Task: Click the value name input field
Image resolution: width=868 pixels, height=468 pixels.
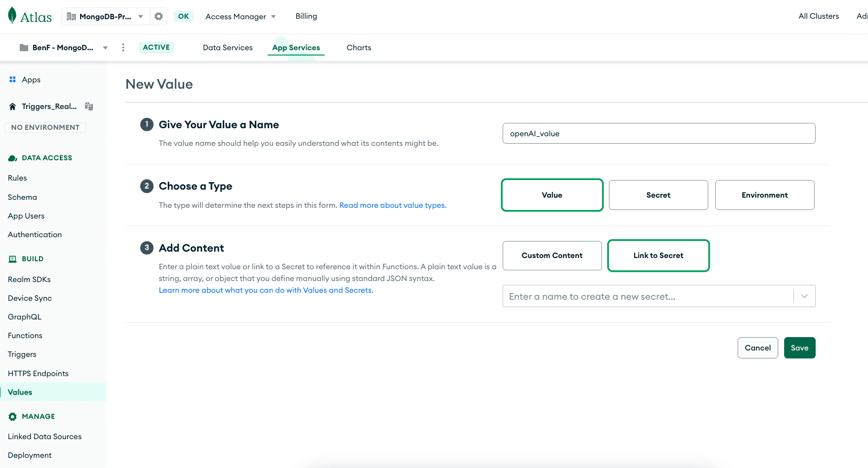Action: [659, 134]
